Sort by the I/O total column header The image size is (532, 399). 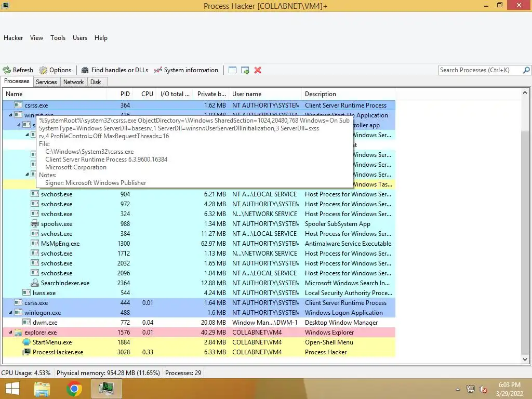[175, 94]
